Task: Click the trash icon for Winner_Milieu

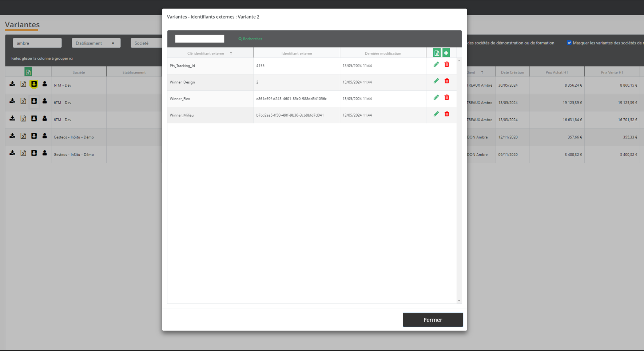Action: point(447,114)
